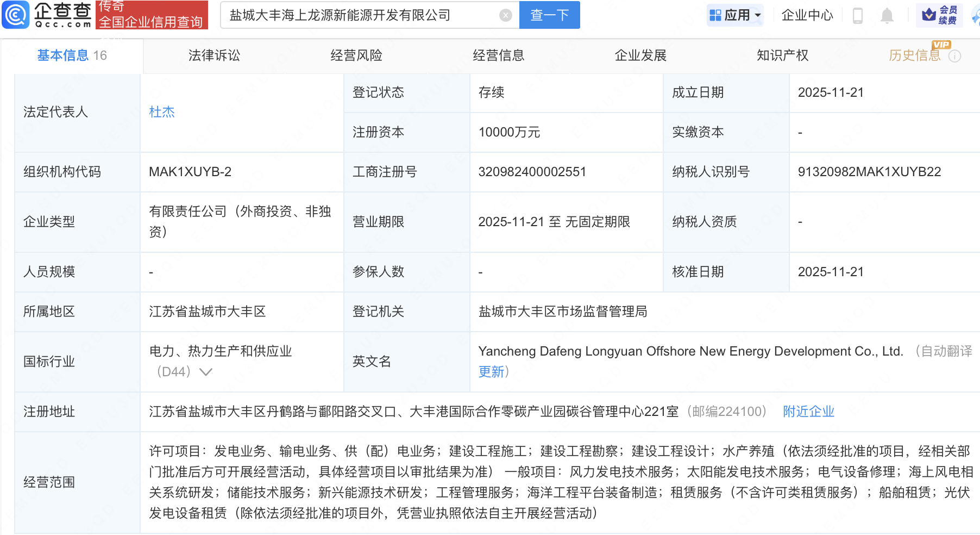
Task: Open the notifications bell
Action: click(887, 15)
